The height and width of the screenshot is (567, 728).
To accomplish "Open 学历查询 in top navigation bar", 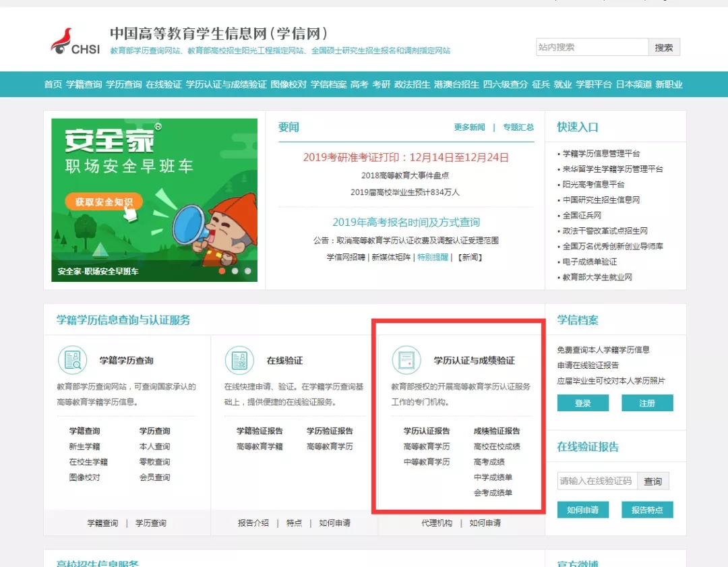I will click(x=124, y=84).
